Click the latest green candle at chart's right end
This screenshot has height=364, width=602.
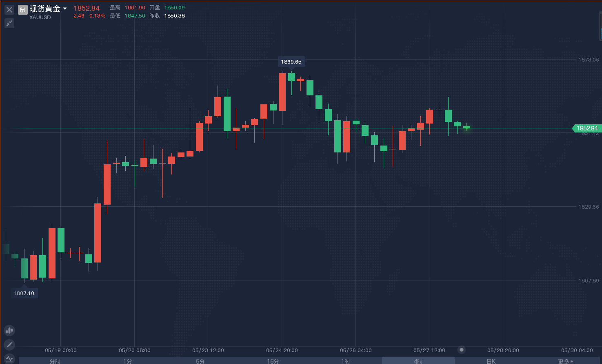pyautogui.click(x=466, y=127)
